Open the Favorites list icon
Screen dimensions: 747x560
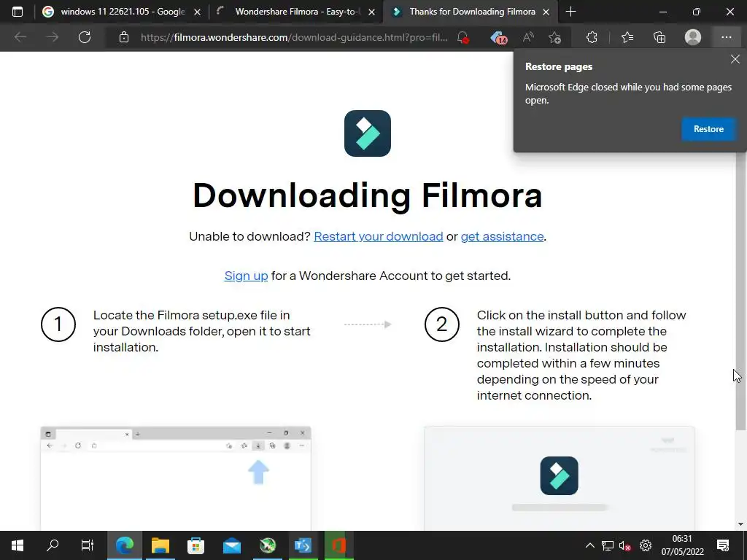pyautogui.click(x=627, y=37)
